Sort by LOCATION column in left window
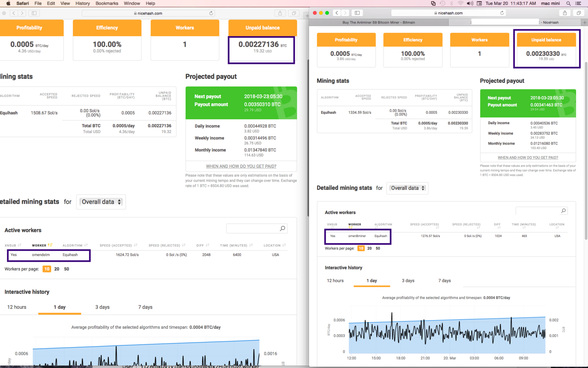Image resolution: width=588 pixels, height=368 pixels. (275, 245)
